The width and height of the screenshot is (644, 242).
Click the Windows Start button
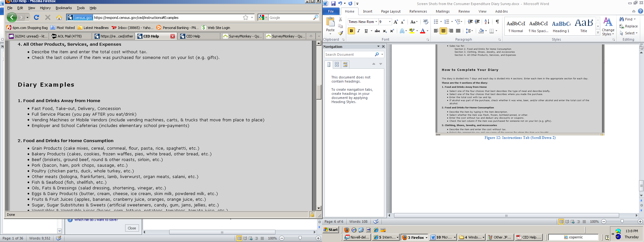point(331,229)
